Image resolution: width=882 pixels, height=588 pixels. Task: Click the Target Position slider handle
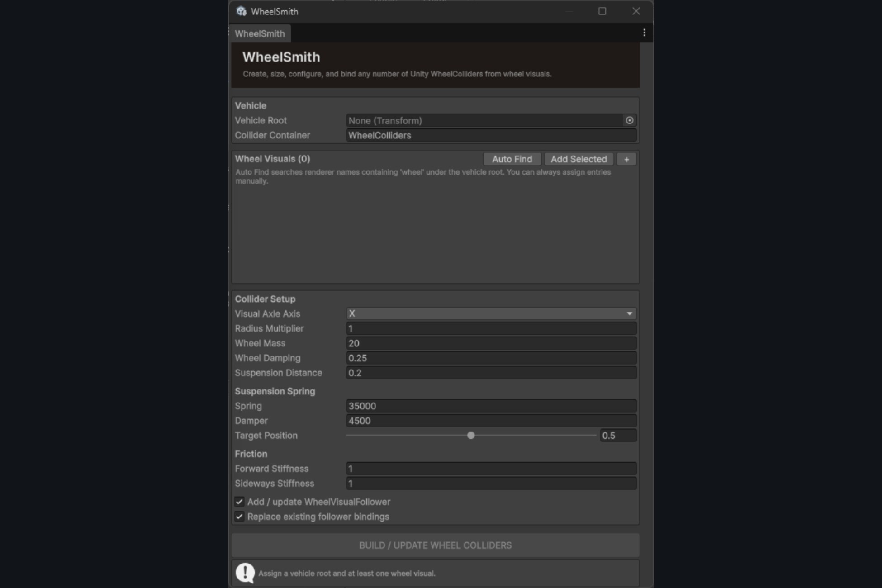pyautogui.click(x=471, y=435)
